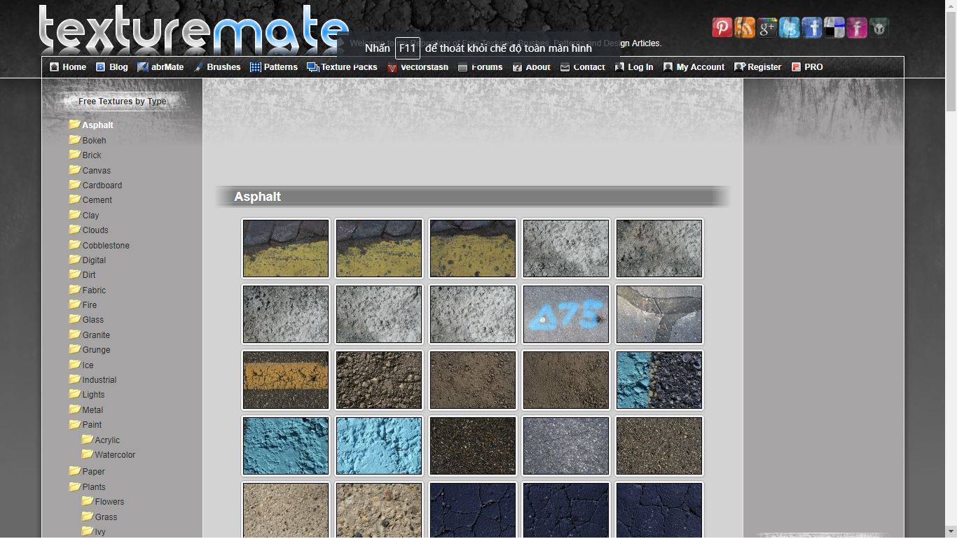Image resolution: width=957 pixels, height=560 pixels.
Task: Open the Blog menu item
Action: click(112, 67)
